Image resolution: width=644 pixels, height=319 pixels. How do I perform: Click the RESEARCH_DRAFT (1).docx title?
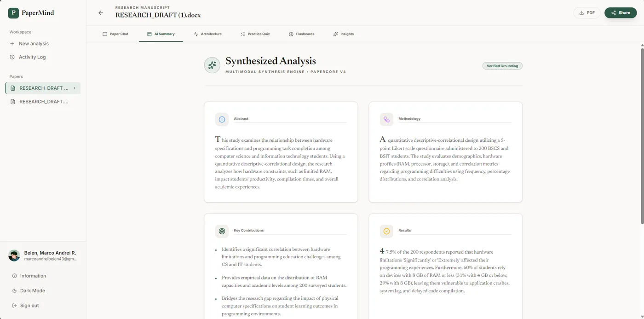pyautogui.click(x=158, y=15)
